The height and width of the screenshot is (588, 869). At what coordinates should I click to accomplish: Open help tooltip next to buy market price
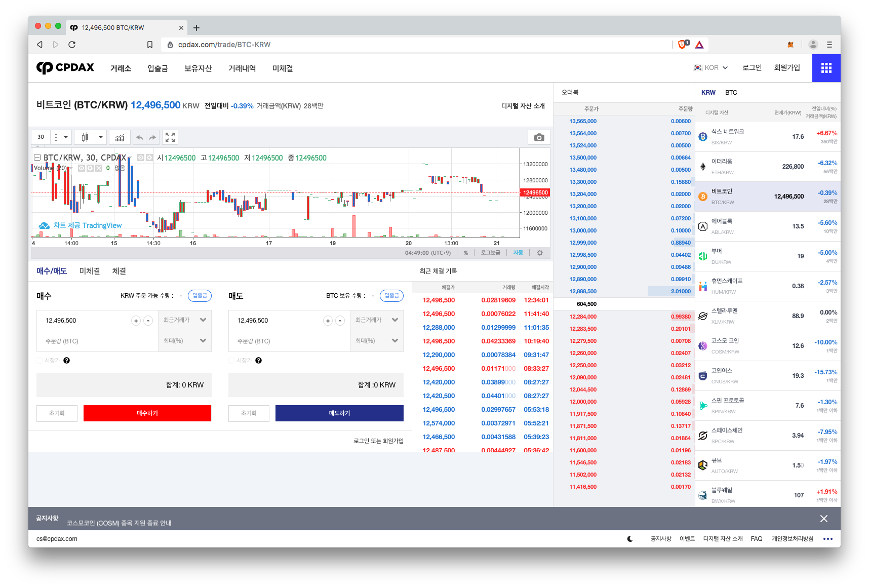point(66,361)
